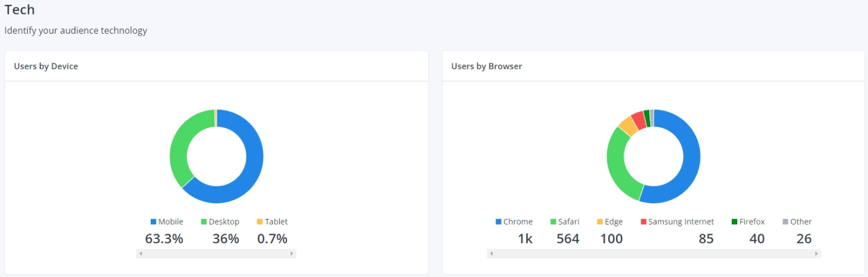
Task: Click the gray Other legend swatch
Action: (785, 221)
